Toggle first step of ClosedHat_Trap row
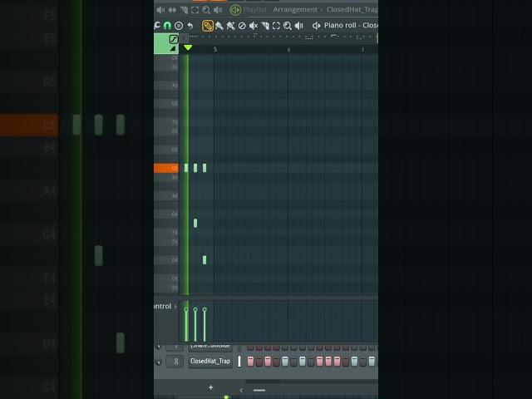532x399 pixels. (250, 362)
